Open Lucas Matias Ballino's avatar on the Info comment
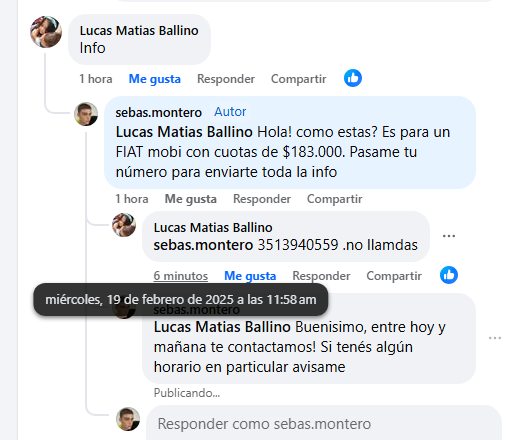This screenshot has height=440, width=515. (46, 32)
